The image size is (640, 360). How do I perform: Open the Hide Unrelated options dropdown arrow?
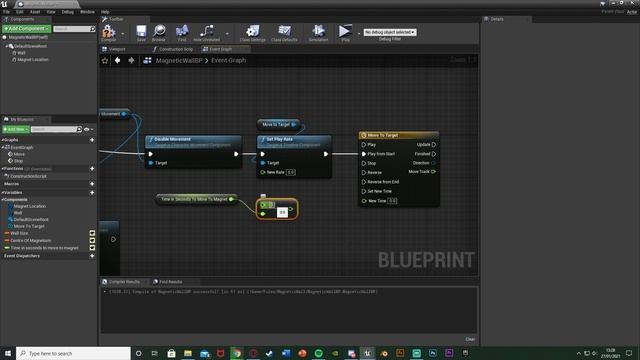pos(227,33)
